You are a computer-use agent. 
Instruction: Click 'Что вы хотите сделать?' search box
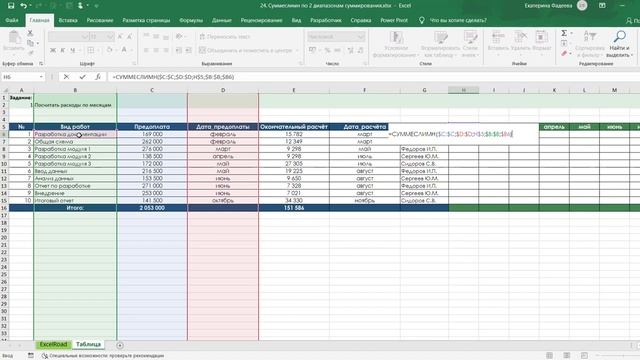[x=458, y=20]
